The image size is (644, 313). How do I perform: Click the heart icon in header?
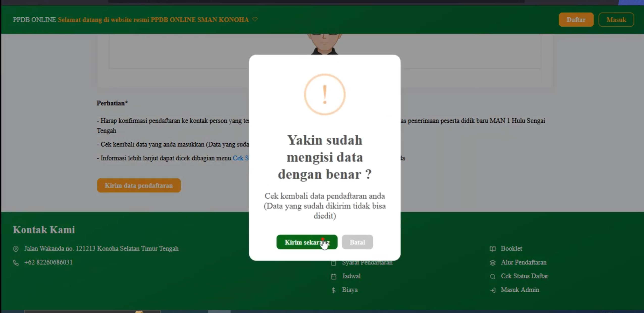255,19
